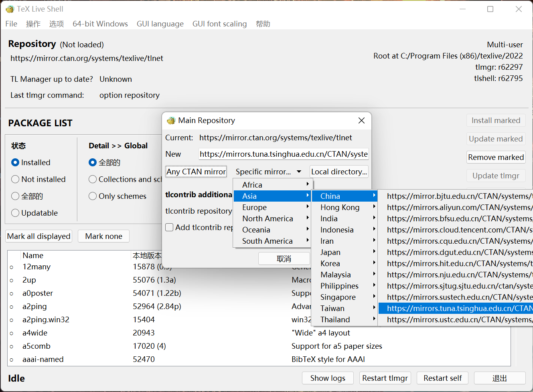Click the TeX Live Shell title bar icon
The height and width of the screenshot is (392, 533).
pos(10,9)
